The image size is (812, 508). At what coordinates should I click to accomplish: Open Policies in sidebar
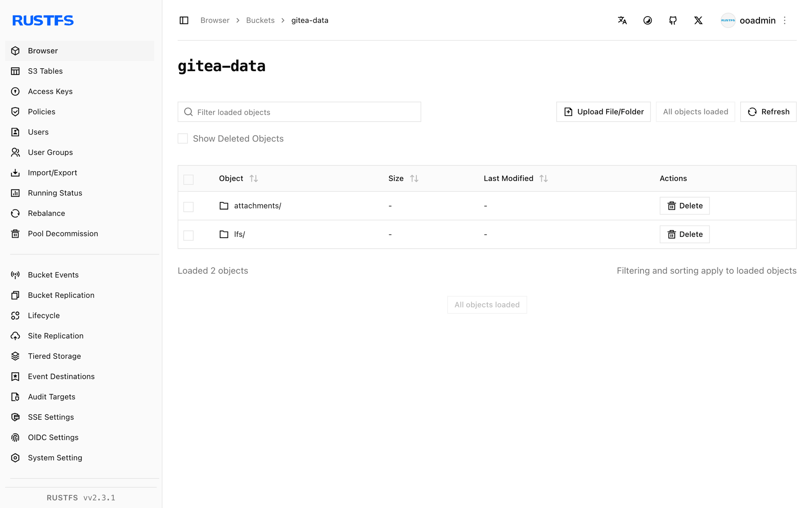coord(80,112)
